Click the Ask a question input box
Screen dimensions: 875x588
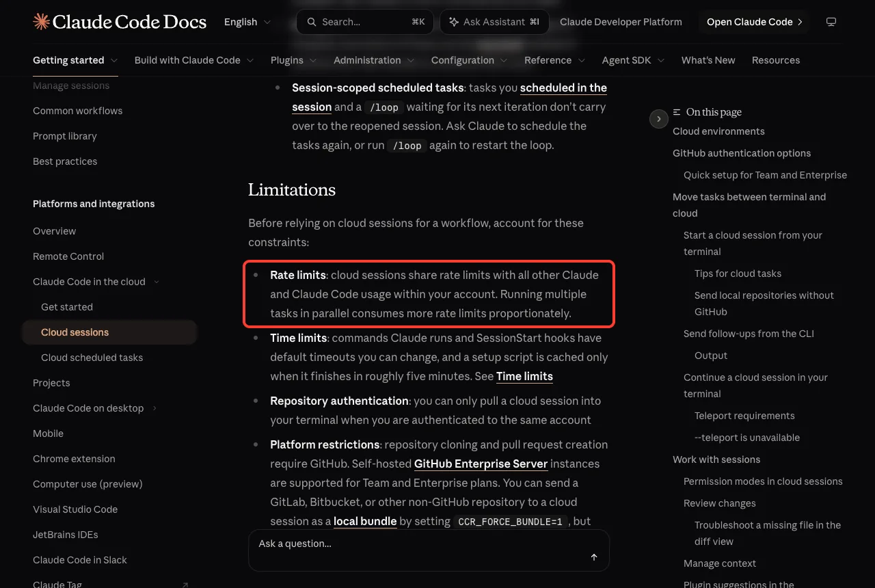point(429,550)
